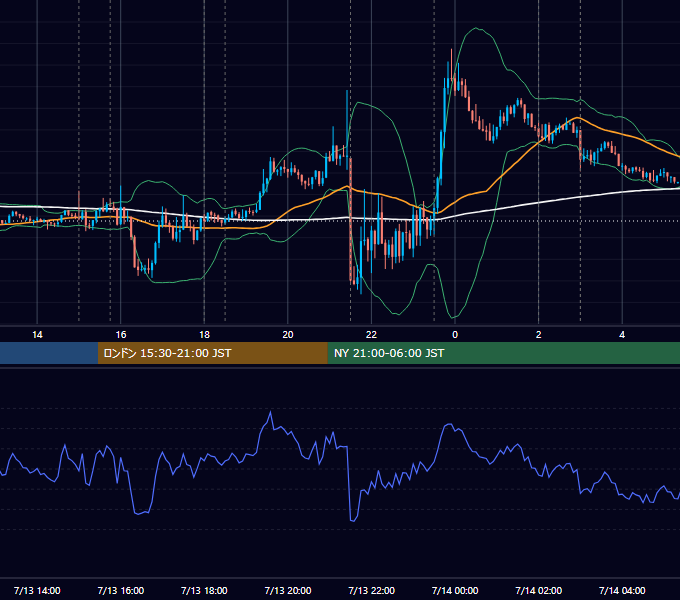This screenshot has width=680, height=600.
Task: Click the 7/14 00:00 time label
Action: coord(455,591)
